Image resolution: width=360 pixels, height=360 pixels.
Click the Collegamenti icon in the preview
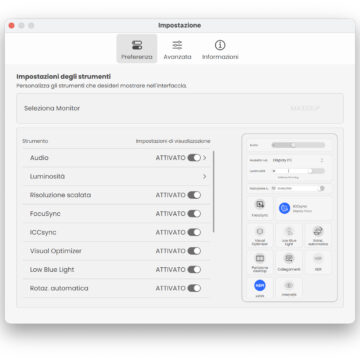[289, 258]
